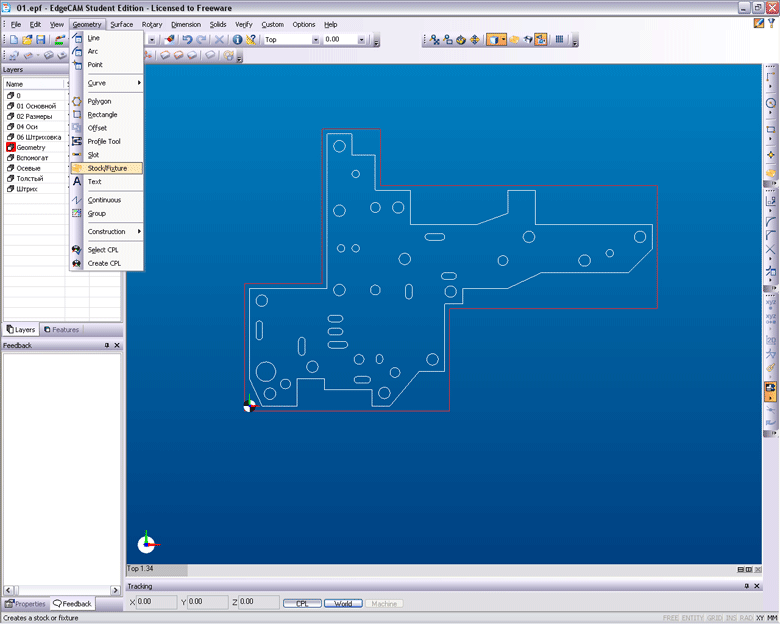Choose Profile Tool menu entry

point(104,141)
